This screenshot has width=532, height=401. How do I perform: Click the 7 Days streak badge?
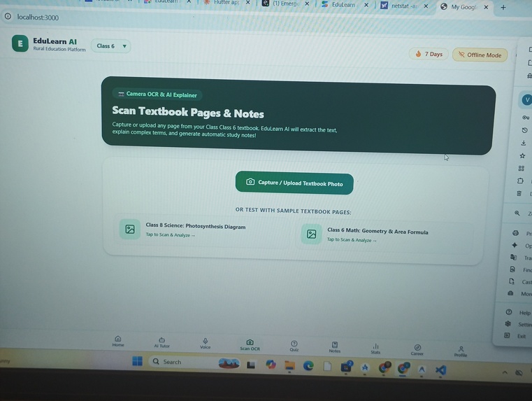pyautogui.click(x=429, y=54)
